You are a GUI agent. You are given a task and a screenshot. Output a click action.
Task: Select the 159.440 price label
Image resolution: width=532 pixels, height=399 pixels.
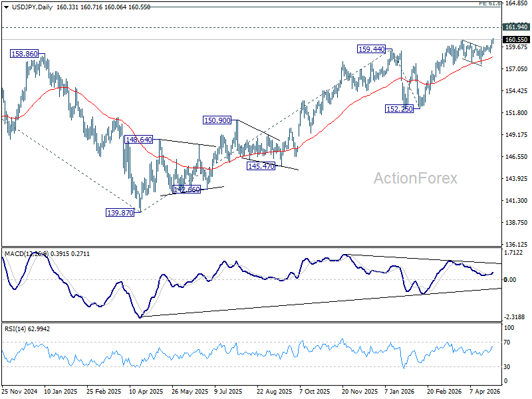point(372,49)
